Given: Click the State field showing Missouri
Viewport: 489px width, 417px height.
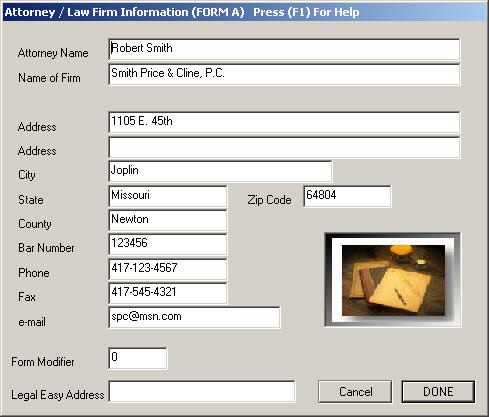Looking at the screenshot, I should click(x=168, y=196).
